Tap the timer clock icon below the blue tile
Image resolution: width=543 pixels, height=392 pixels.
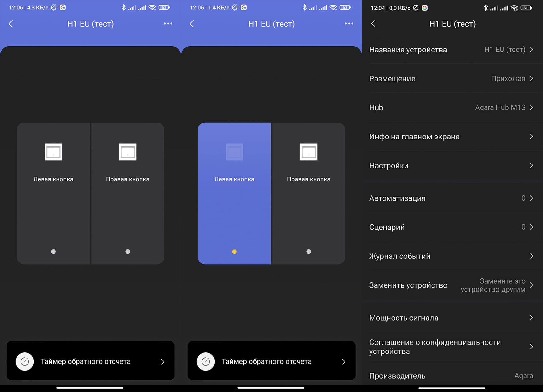pos(206,362)
